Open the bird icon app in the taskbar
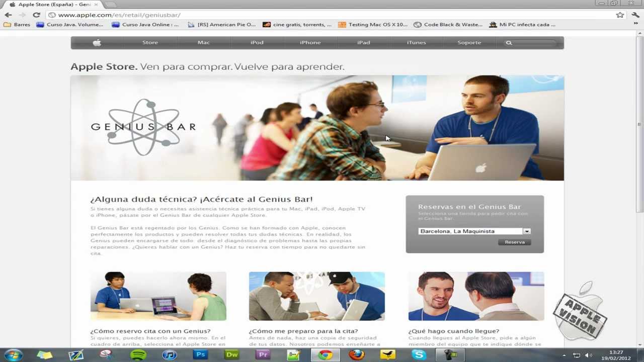 (387, 354)
